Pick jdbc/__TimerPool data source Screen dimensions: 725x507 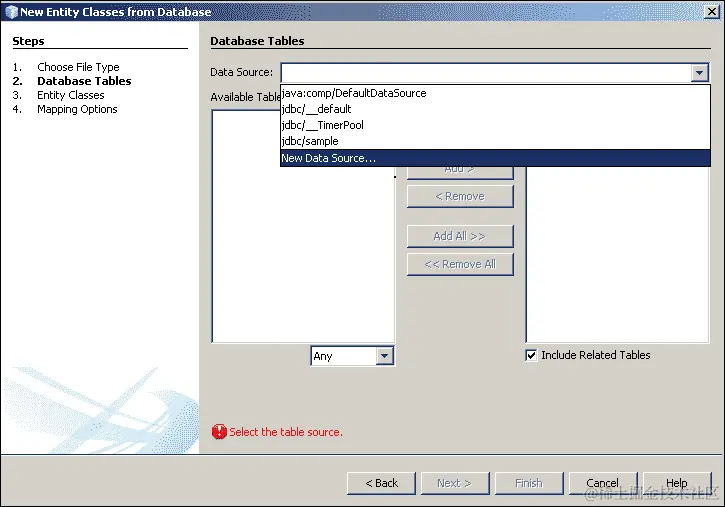tap(495, 125)
